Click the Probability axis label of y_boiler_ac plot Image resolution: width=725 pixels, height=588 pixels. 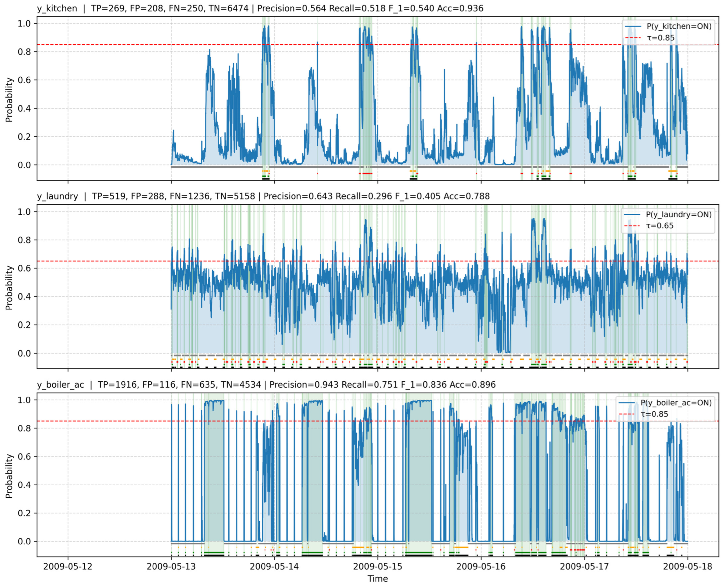point(9,476)
